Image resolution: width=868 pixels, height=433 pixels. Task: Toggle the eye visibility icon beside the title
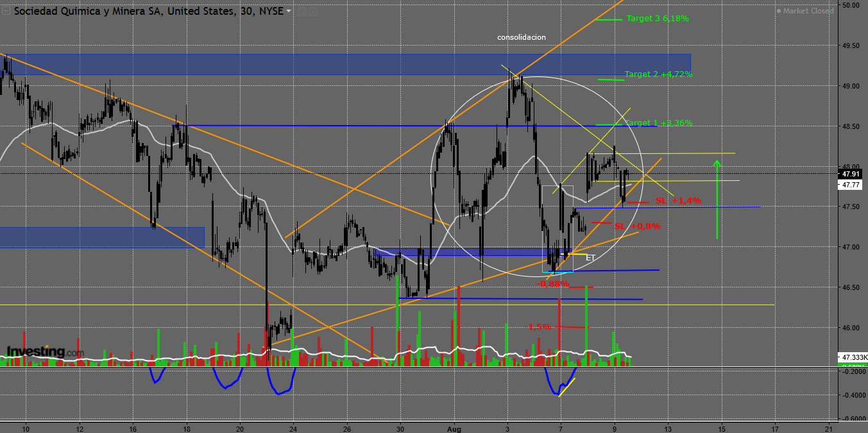303,12
